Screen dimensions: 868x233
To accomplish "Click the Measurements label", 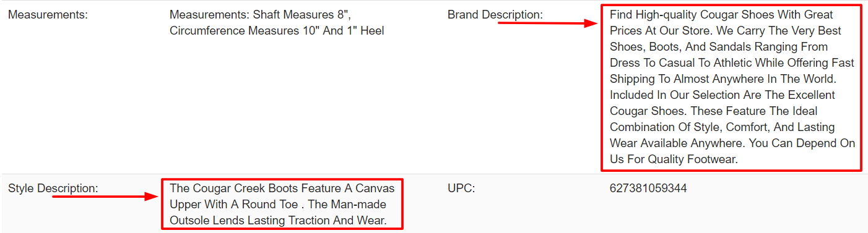I will [x=48, y=15].
